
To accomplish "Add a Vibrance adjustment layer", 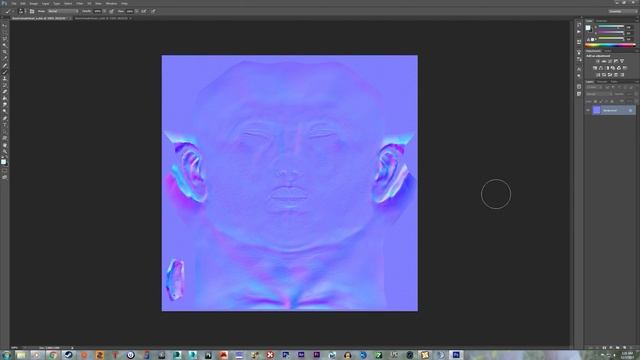I will point(622,61).
